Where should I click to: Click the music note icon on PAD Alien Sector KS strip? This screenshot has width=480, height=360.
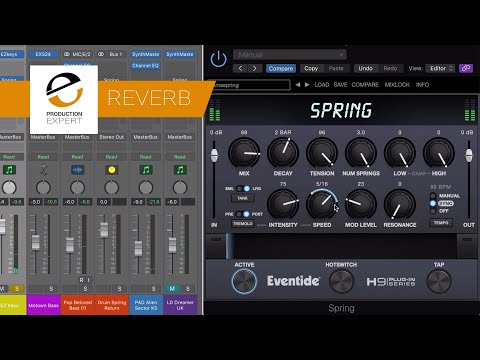point(146,170)
